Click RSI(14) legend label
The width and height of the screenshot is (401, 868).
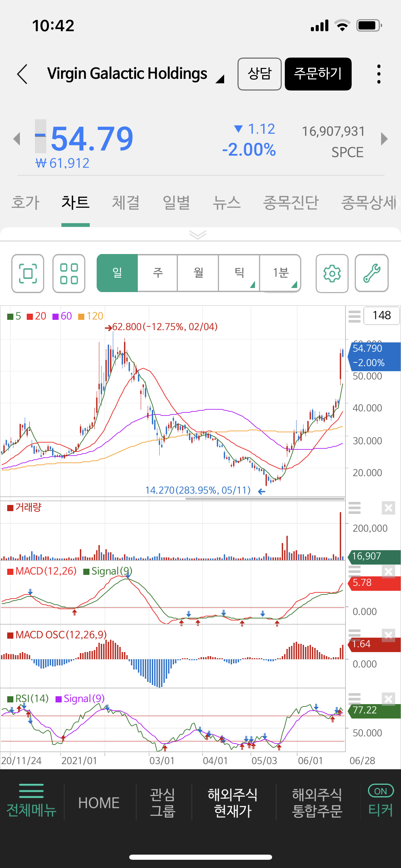pos(28,699)
